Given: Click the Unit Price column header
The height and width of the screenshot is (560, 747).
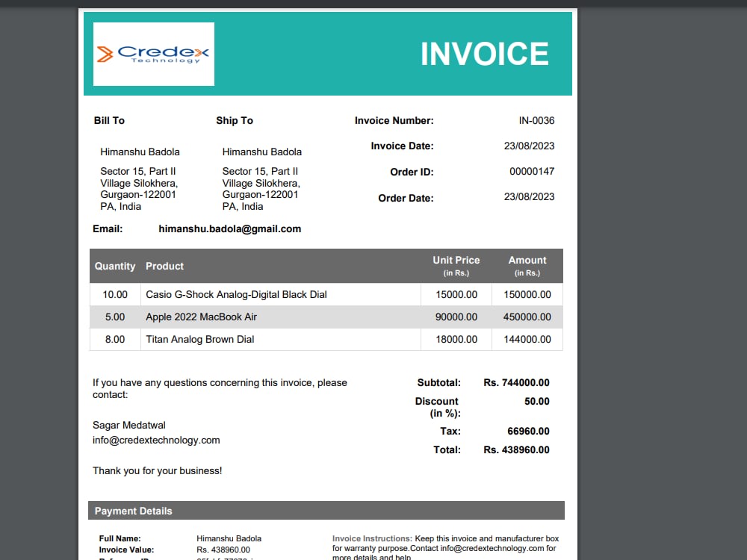Looking at the screenshot, I should [456, 266].
